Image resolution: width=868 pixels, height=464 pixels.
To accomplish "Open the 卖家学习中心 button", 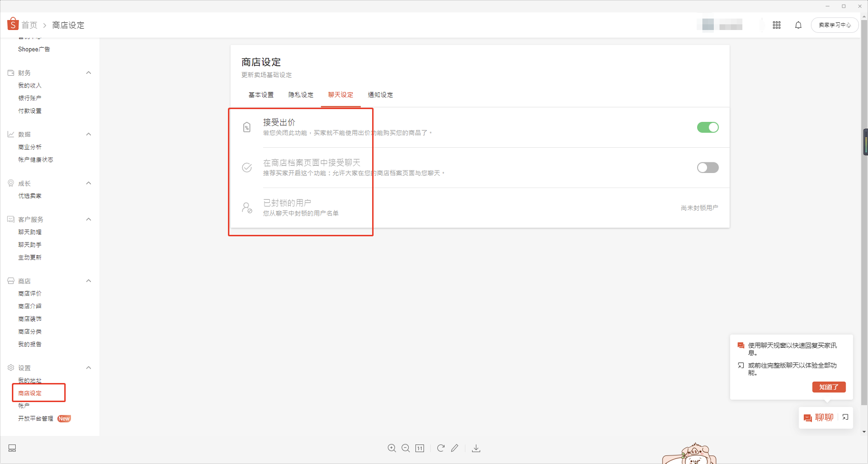I will tap(835, 25).
